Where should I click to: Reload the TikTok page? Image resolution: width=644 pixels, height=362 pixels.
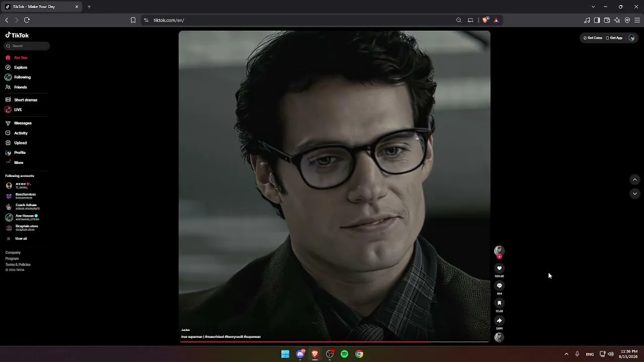(27, 20)
